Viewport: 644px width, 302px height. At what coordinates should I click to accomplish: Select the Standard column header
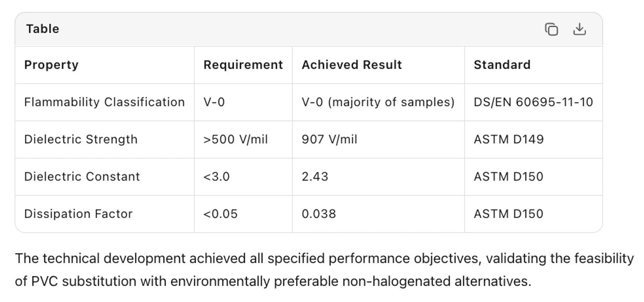point(502,65)
